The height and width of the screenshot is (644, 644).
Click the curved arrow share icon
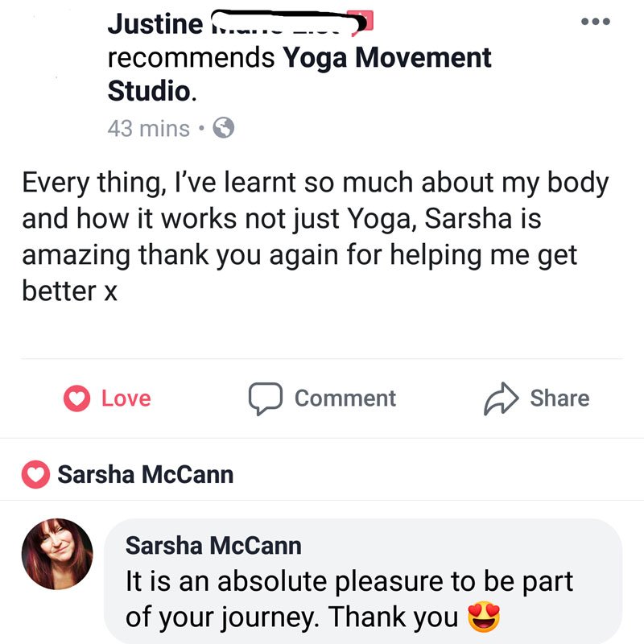tap(501, 398)
